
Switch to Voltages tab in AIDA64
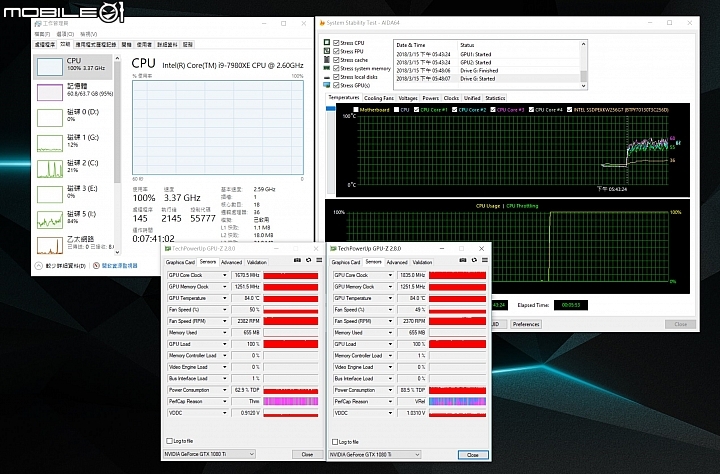pos(408,98)
